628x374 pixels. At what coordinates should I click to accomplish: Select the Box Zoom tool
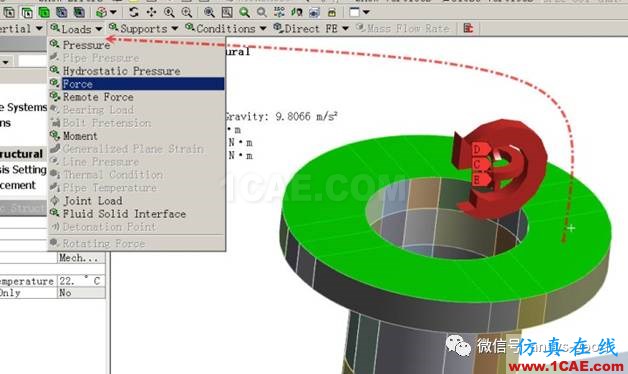187,12
